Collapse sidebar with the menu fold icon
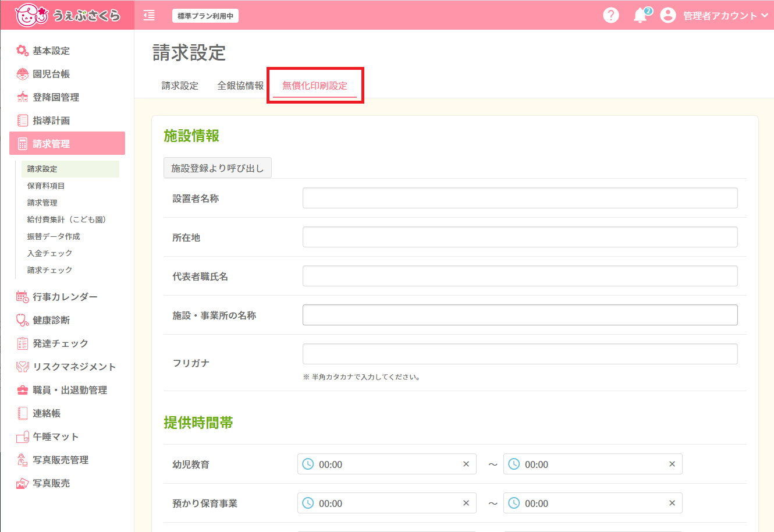Screen dimensions: 774x532 (150, 16)
